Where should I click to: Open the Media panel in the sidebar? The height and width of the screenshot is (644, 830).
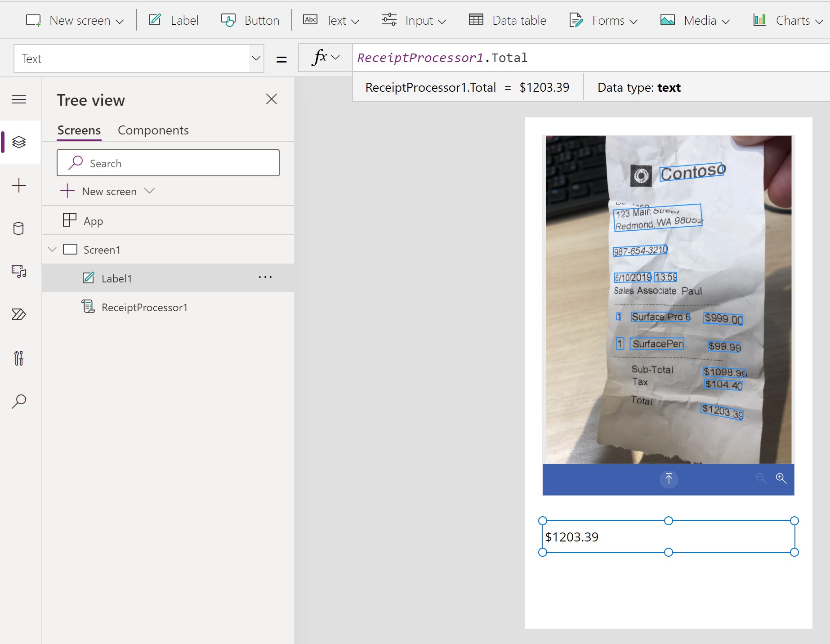tap(19, 271)
